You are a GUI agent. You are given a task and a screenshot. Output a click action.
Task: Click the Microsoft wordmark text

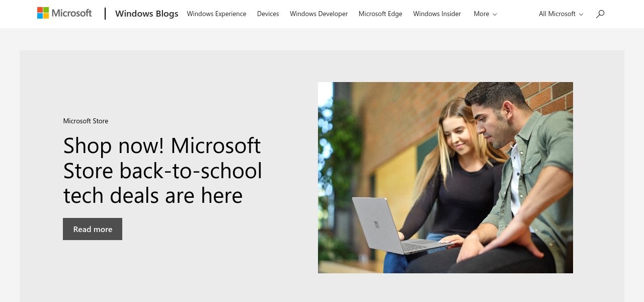(72, 13)
